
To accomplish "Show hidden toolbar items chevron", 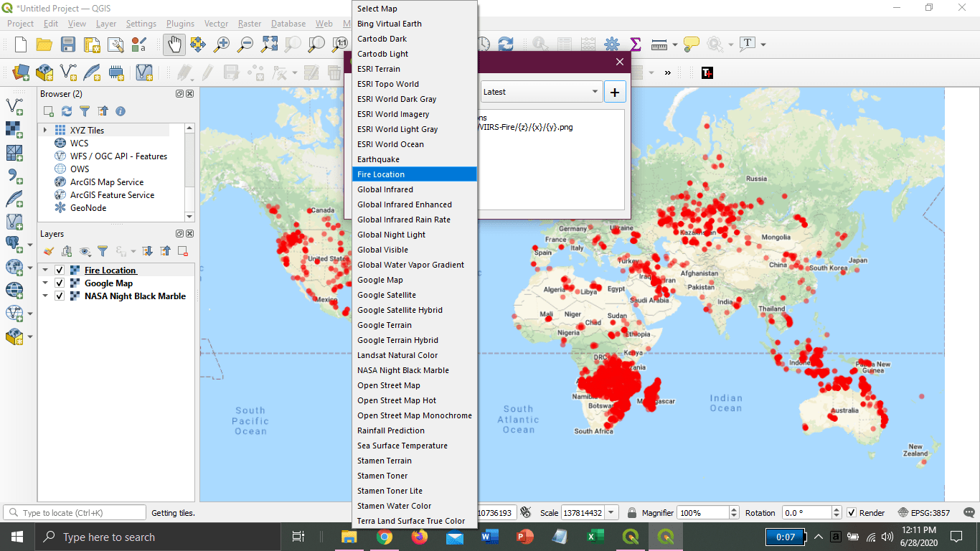I will point(668,72).
